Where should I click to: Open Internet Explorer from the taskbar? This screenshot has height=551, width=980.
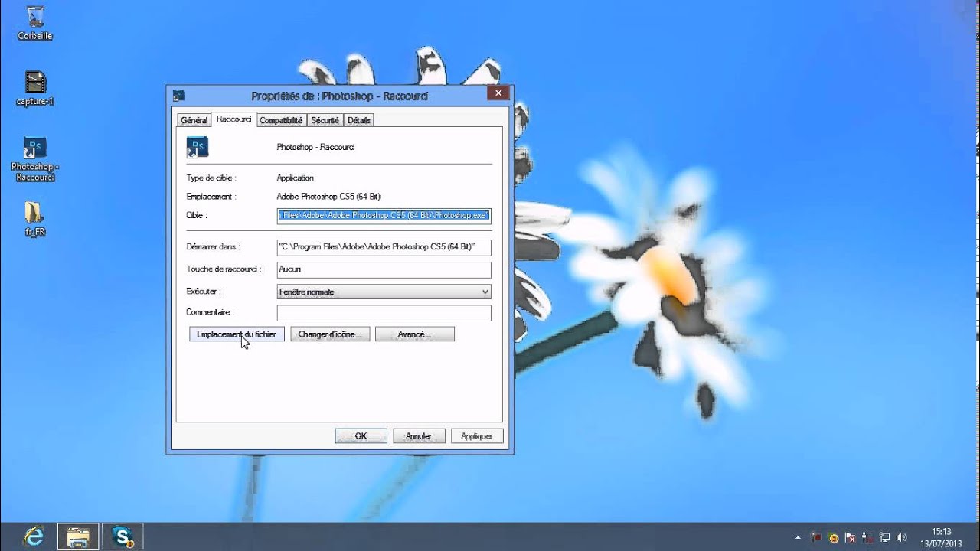(x=33, y=536)
